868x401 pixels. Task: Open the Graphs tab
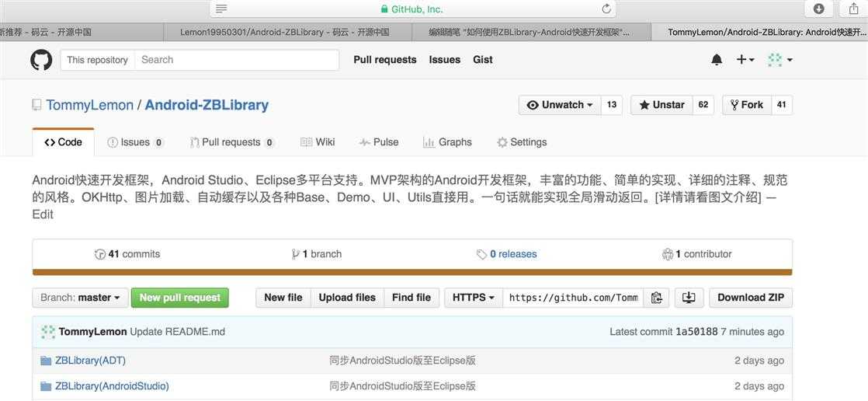click(x=447, y=142)
